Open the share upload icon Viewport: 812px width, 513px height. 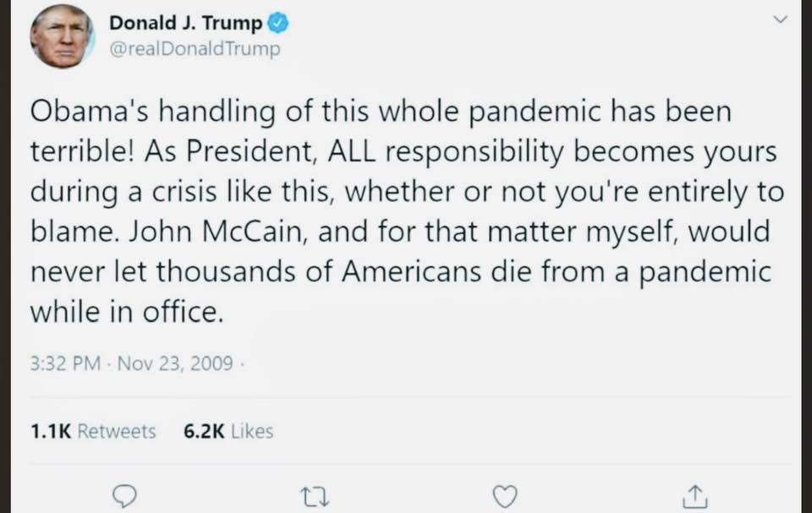pyautogui.click(x=694, y=496)
